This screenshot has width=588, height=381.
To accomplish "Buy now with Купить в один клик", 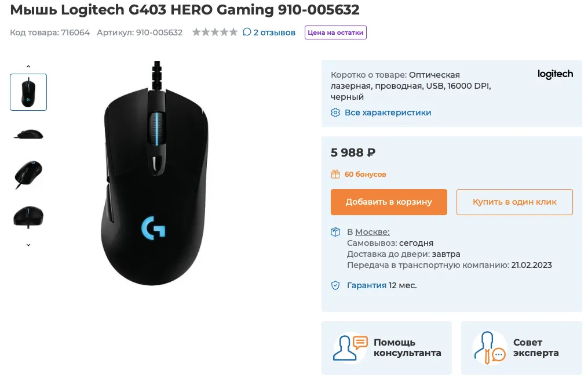I will tap(514, 202).
